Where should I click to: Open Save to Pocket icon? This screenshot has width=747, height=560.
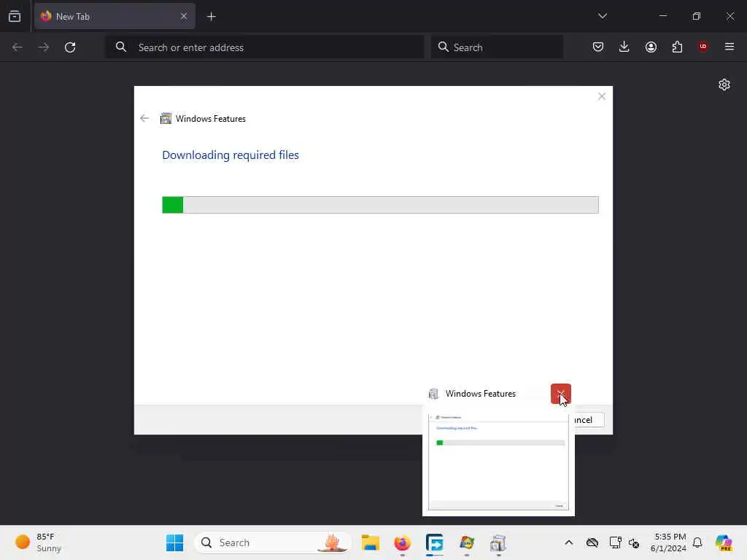point(598,47)
